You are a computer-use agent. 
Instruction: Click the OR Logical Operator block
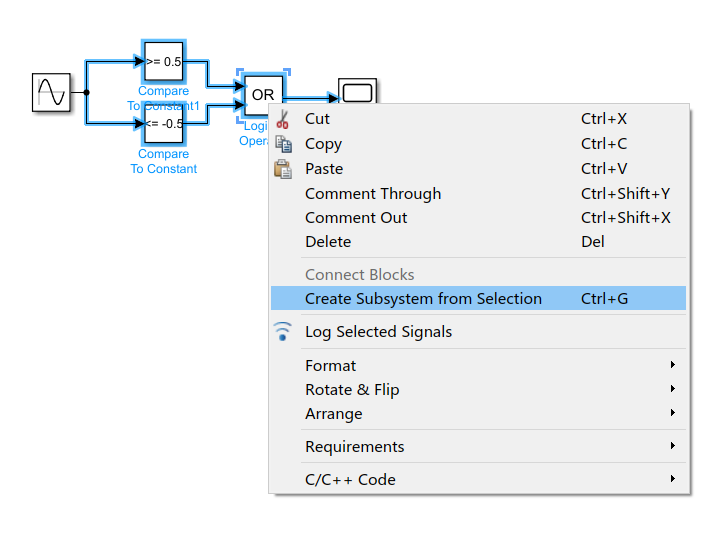tap(263, 95)
